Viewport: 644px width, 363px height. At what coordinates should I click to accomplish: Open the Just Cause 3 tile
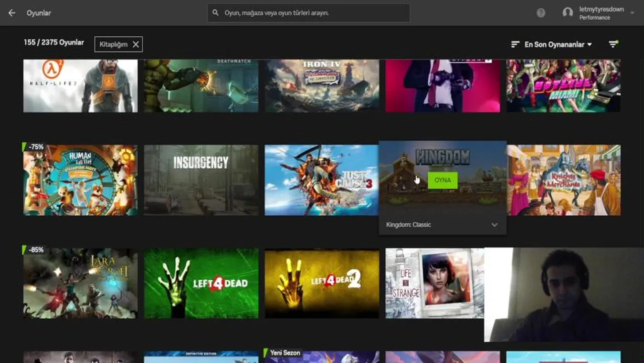pyautogui.click(x=321, y=180)
